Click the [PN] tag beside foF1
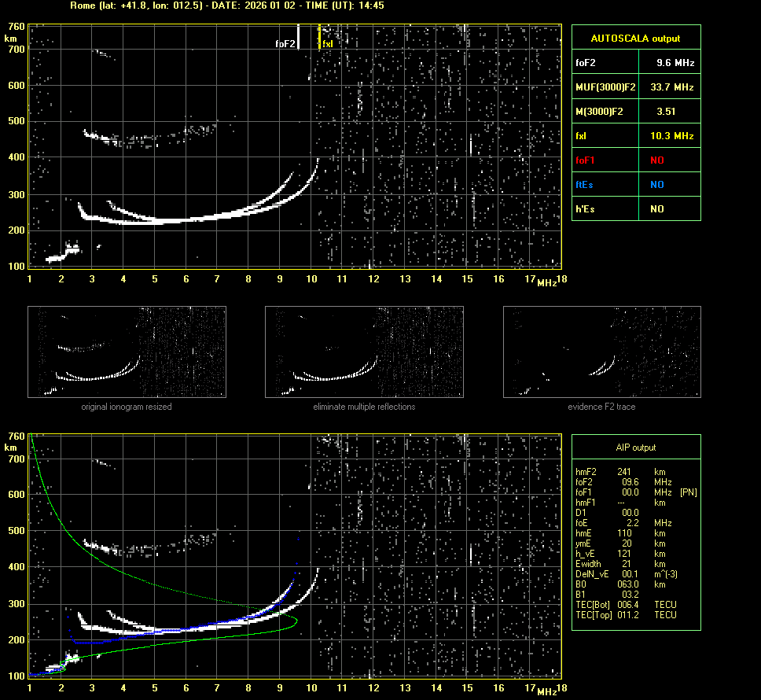This screenshot has height=700, width=761. click(x=688, y=492)
